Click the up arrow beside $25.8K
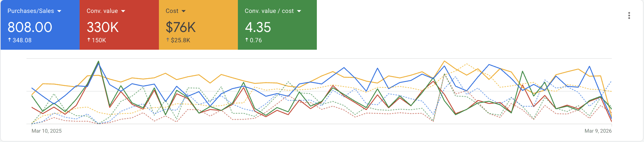Image resolution: width=644 pixels, height=142 pixels. click(x=168, y=40)
